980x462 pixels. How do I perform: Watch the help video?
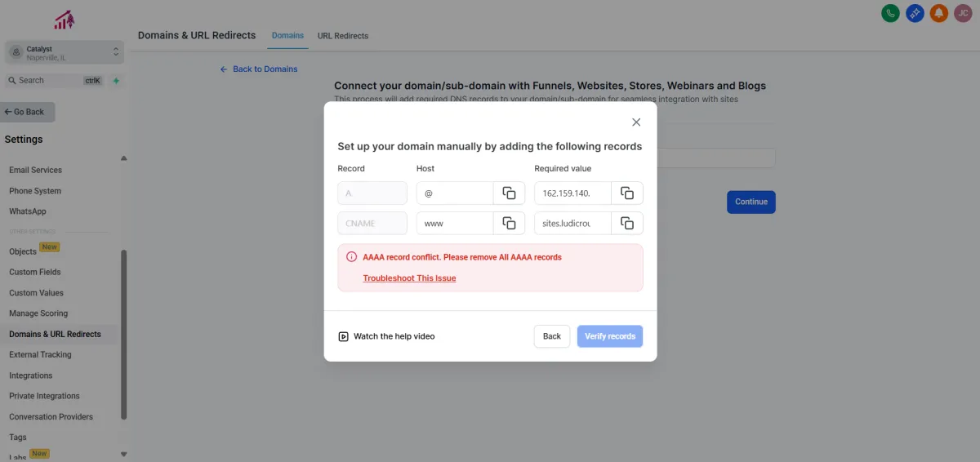[386, 336]
